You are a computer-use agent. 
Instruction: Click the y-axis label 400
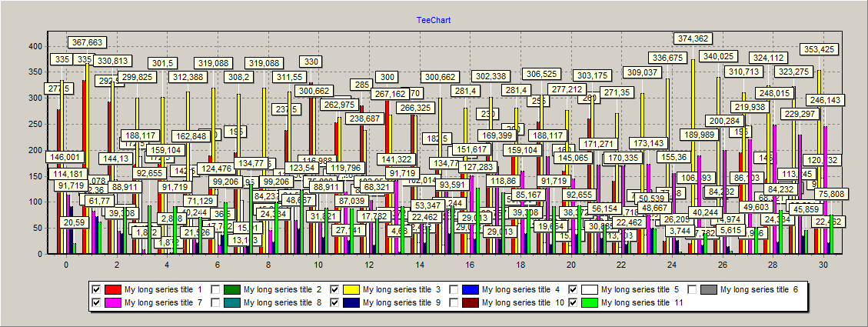click(x=36, y=47)
